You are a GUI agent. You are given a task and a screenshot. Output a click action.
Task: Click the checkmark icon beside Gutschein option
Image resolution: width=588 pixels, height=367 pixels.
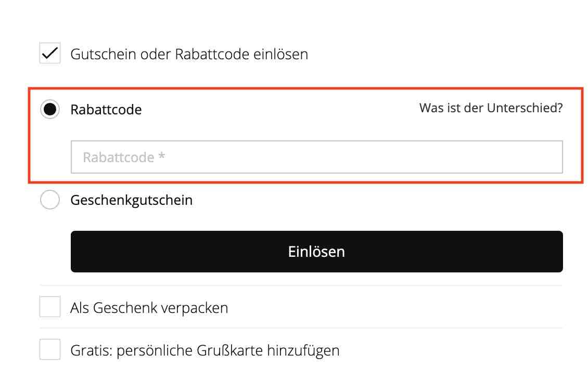(50, 53)
